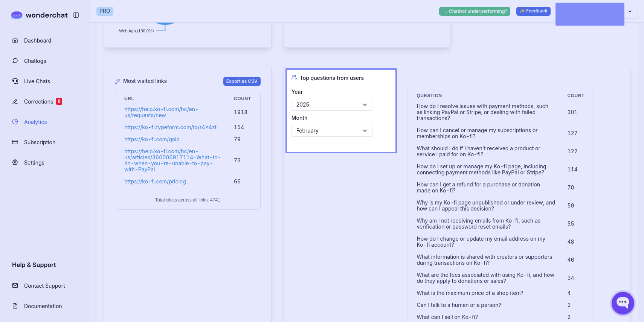Image resolution: width=644 pixels, height=322 pixels.
Task: Click the Total clicks across all links text
Action: [188, 200]
